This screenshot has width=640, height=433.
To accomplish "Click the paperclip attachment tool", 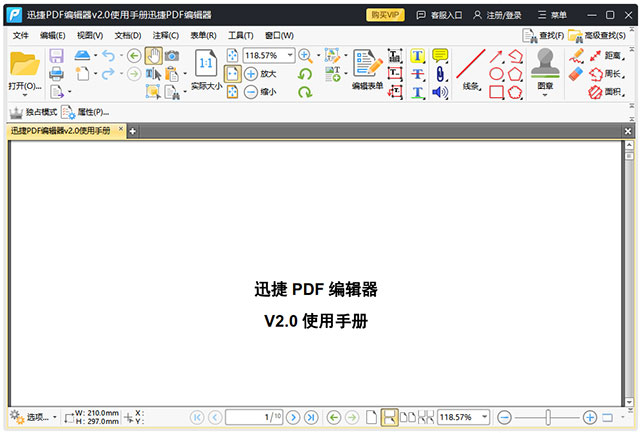I will 440,74.
